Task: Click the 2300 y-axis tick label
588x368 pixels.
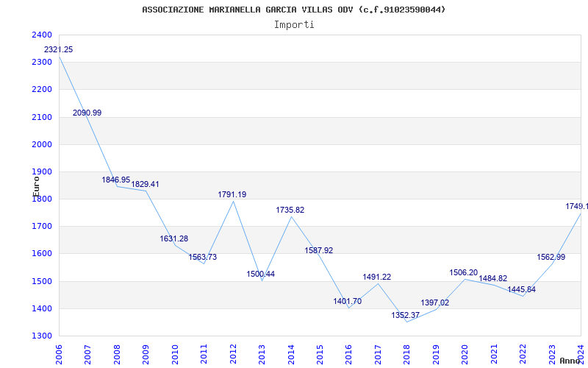Action: (42, 63)
